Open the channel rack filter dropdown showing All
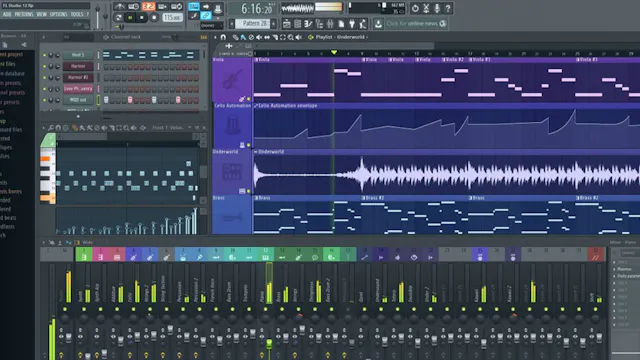The image size is (640, 360). tap(78, 37)
